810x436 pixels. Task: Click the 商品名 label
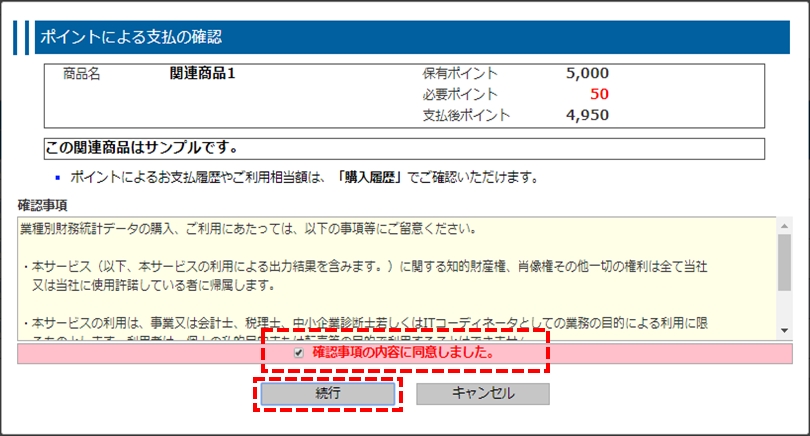pos(81,73)
